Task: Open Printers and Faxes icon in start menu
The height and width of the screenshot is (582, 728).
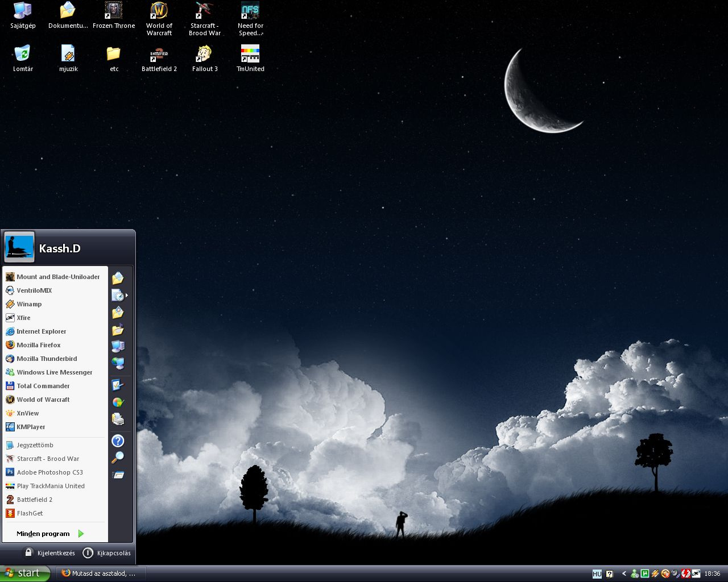Action: (118, 419)
